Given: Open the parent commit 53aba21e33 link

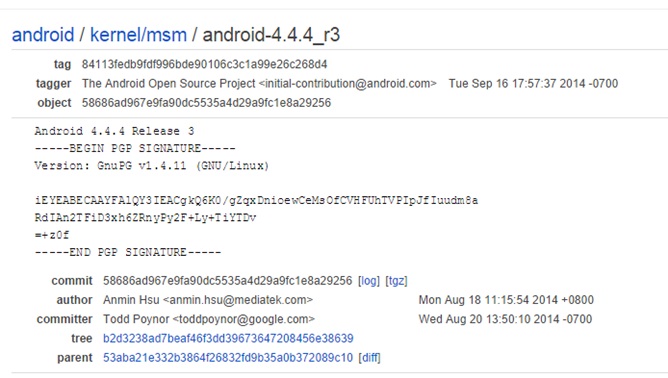Looking at the screenshot, I should (228, 358).
